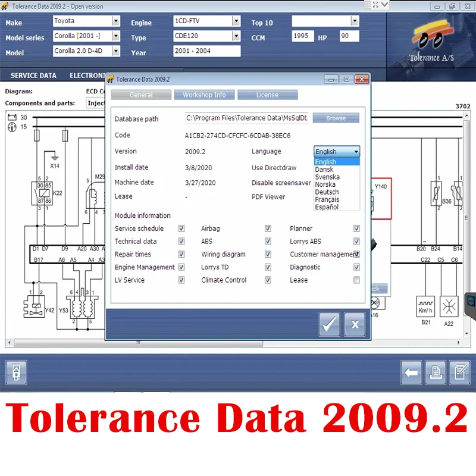Toggle the Lorrys TD module checkbox
476x476 pixels.
[x=268, y=267]
